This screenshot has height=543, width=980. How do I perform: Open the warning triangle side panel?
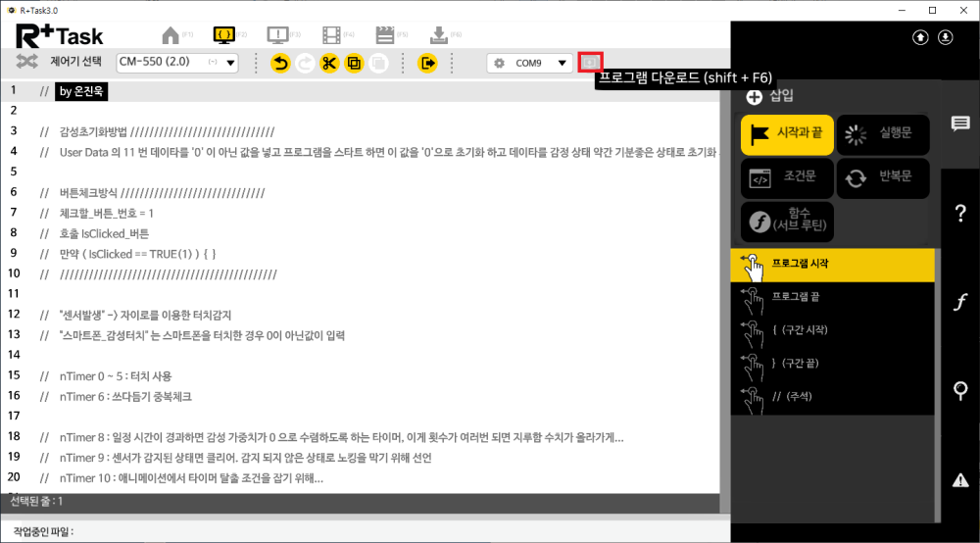point(960,479)
